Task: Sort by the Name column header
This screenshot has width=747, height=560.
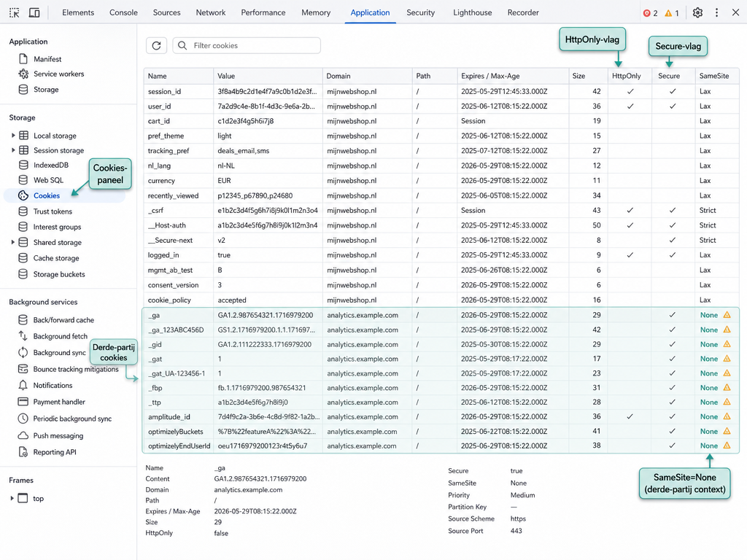Action: point(179,76)
